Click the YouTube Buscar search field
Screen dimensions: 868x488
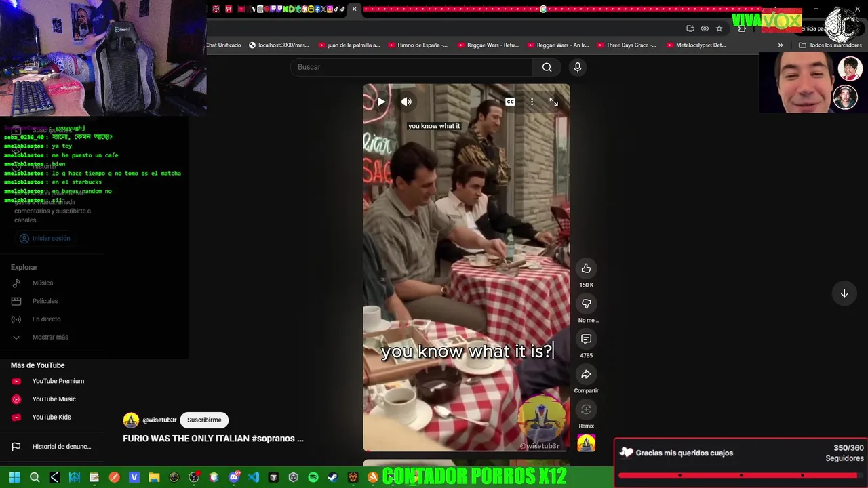click(412, 67)
